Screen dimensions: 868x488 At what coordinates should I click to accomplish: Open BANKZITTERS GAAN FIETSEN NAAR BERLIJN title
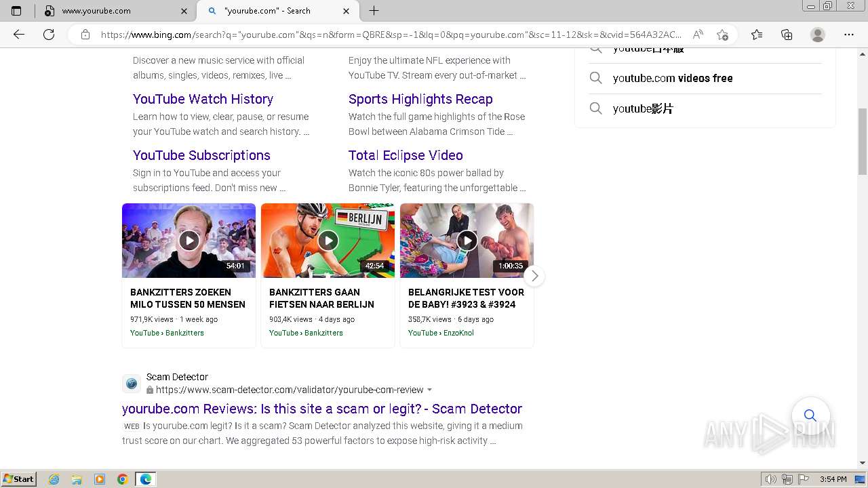(x=321, y=298)
